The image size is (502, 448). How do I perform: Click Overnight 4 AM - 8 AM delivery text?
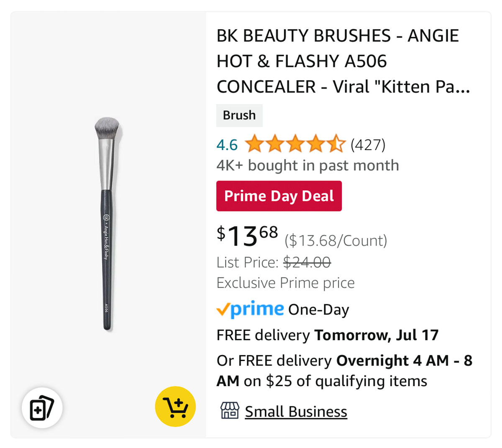[x=344, y=371]
